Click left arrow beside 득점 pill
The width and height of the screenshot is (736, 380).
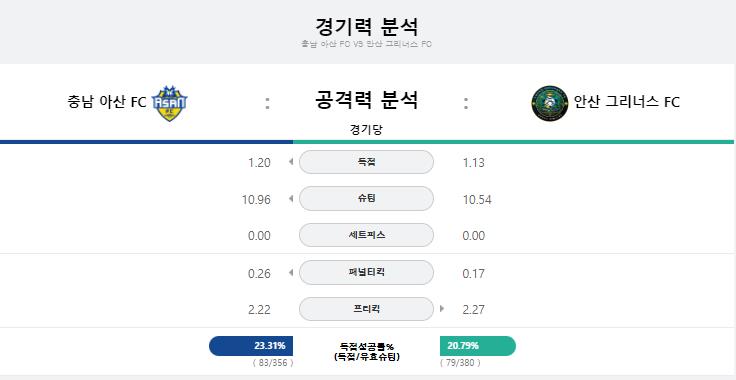tap(291, 162)
